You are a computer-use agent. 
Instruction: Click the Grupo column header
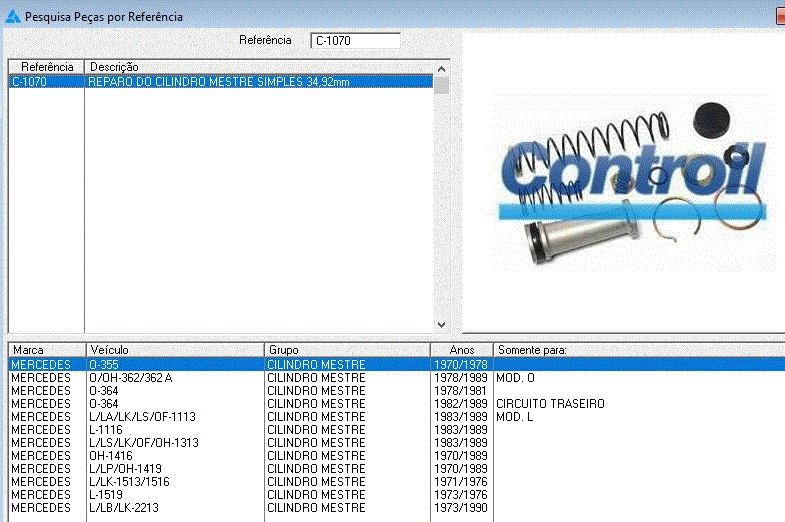coord(346,350)
